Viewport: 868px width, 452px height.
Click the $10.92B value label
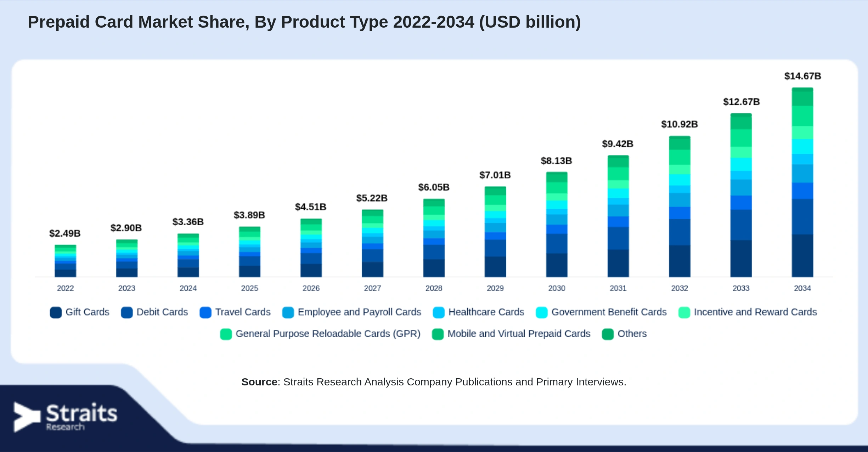[x=680, y=124]
